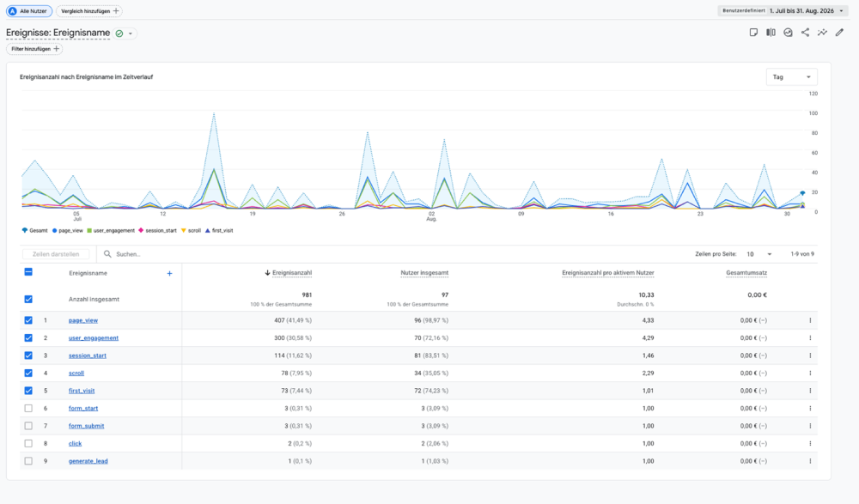Select the Alle Nutzer segment chip

pos(29,11)
